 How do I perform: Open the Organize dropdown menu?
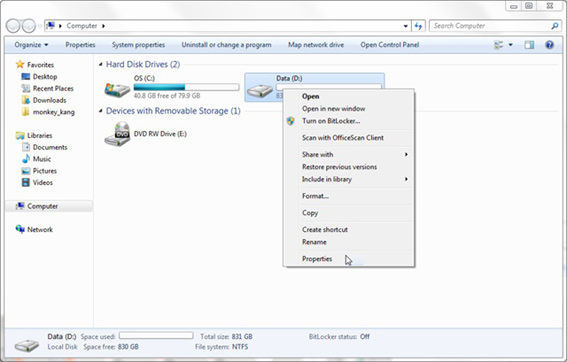[31, 45]
